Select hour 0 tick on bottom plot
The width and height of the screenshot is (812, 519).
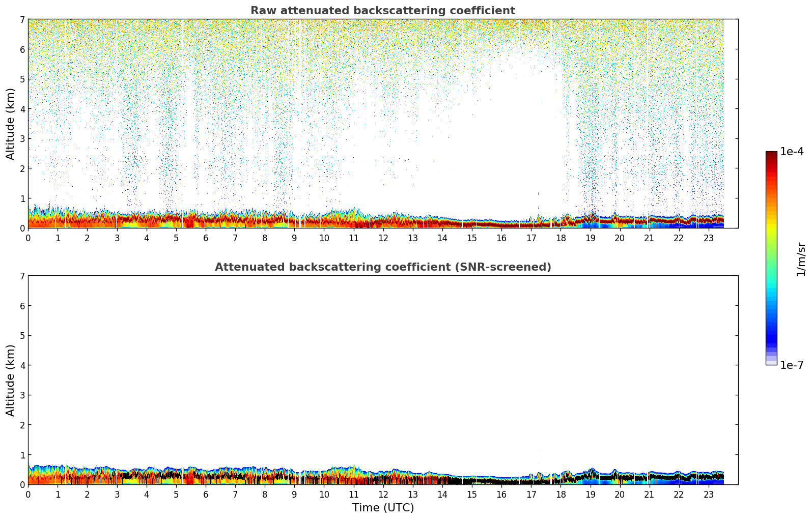pyautogui.click(x=28, y=494)
